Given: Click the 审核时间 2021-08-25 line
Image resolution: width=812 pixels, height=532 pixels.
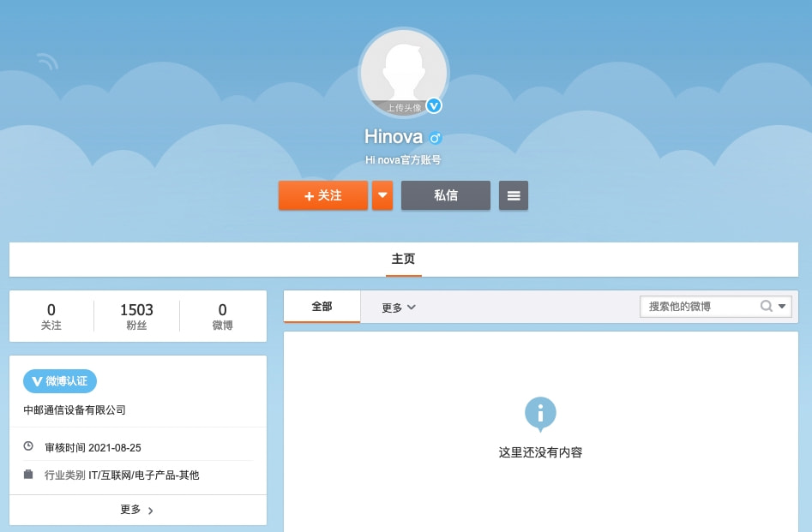Looking at the screenshot, I should (x=93, y=448).
